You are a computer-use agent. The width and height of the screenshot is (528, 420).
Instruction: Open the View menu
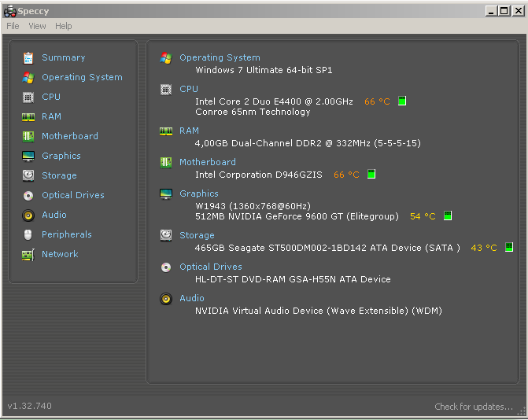click(37, 26)
